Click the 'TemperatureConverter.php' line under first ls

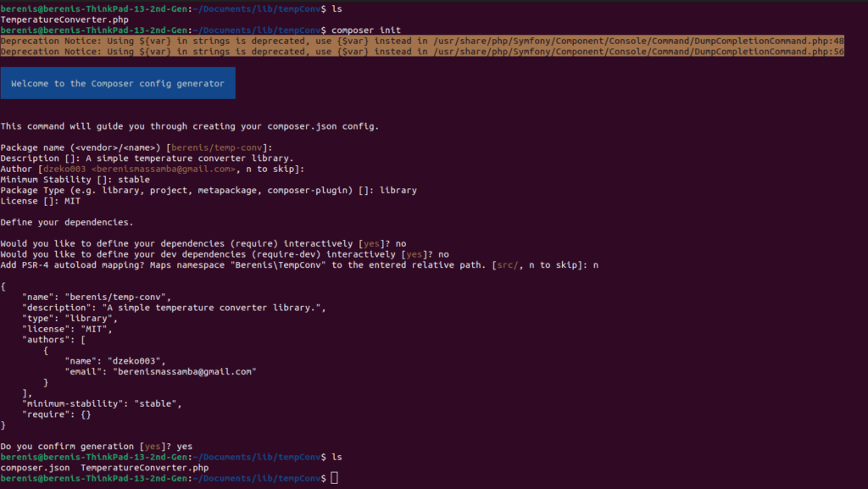(x=64, y=19)
